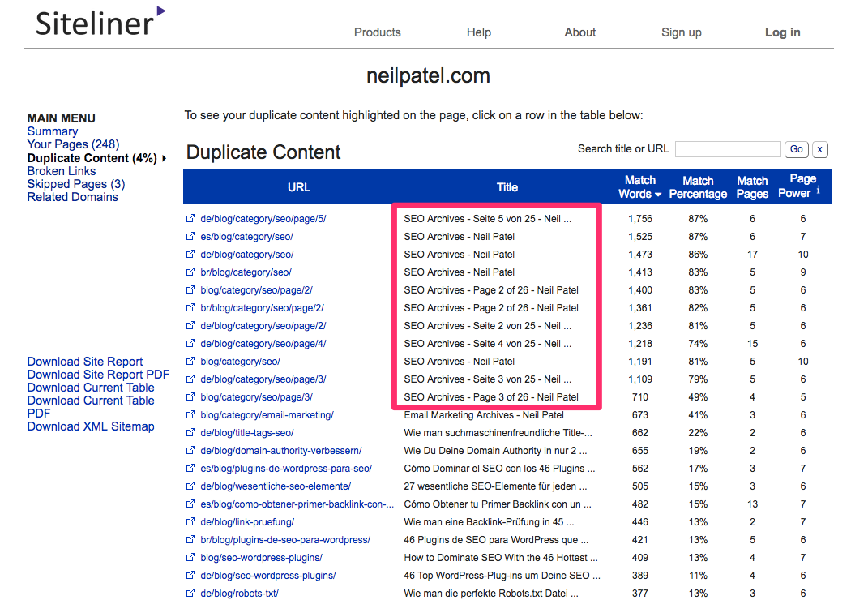
Task: Open external link icon for de/blog/category/seo/page/5/
Action: click(x=190, y=218)
